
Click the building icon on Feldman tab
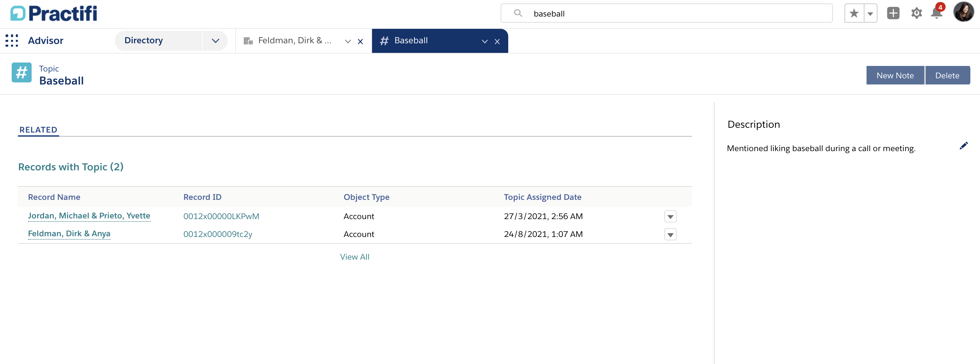point(248,41)
